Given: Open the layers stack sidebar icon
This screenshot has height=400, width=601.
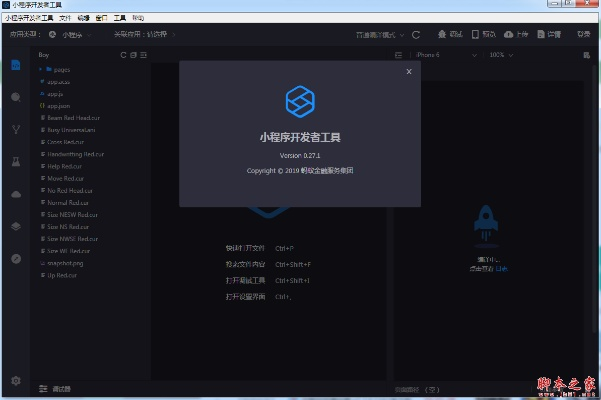Looking at the screenshot, I should pos(16,226).
